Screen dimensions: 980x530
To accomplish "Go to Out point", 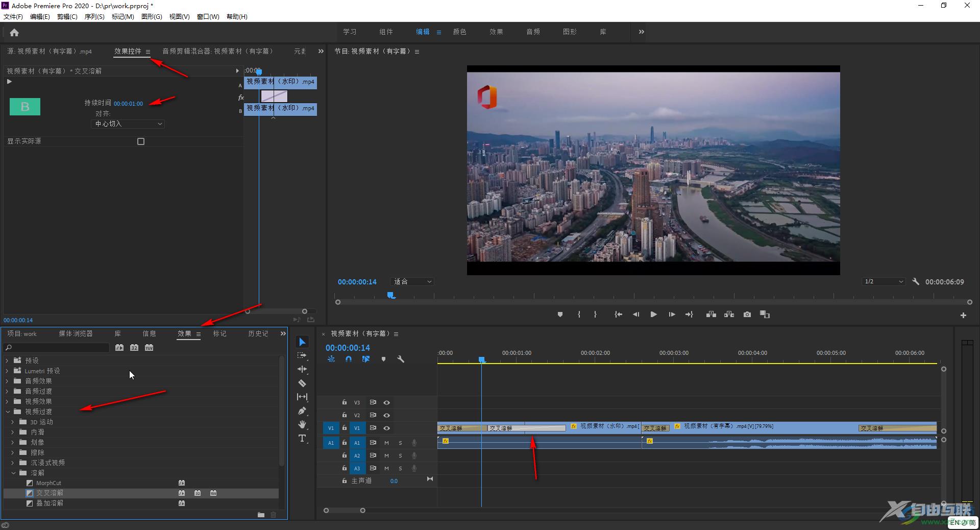I will point(689,315).
